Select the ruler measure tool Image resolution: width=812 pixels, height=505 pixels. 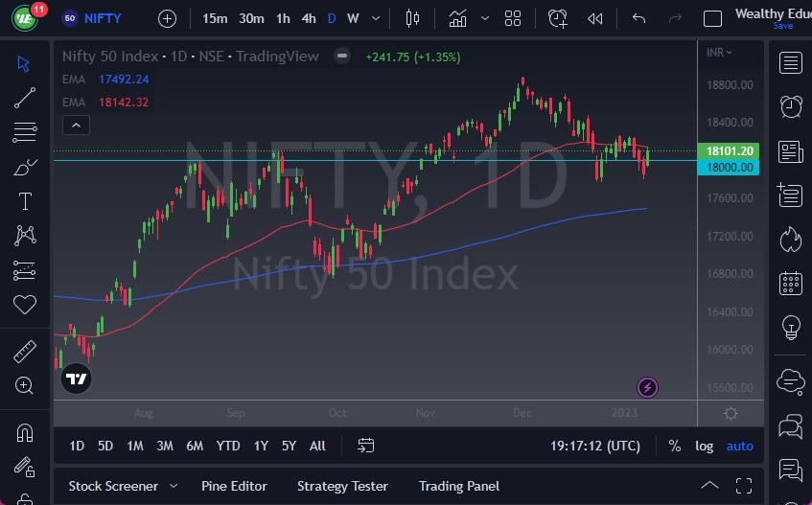pos(24,352)
